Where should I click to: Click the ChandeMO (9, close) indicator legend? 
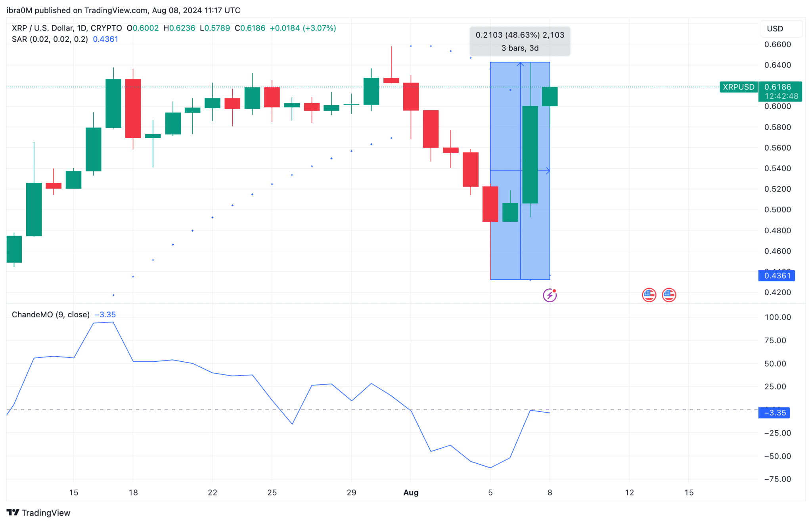coord(50,315)
